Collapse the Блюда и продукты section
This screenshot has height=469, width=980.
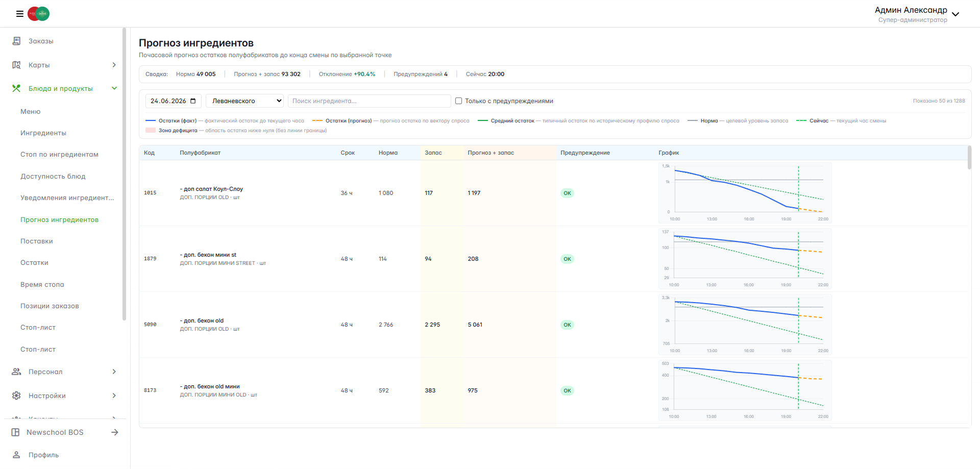[x=114, y=88]
